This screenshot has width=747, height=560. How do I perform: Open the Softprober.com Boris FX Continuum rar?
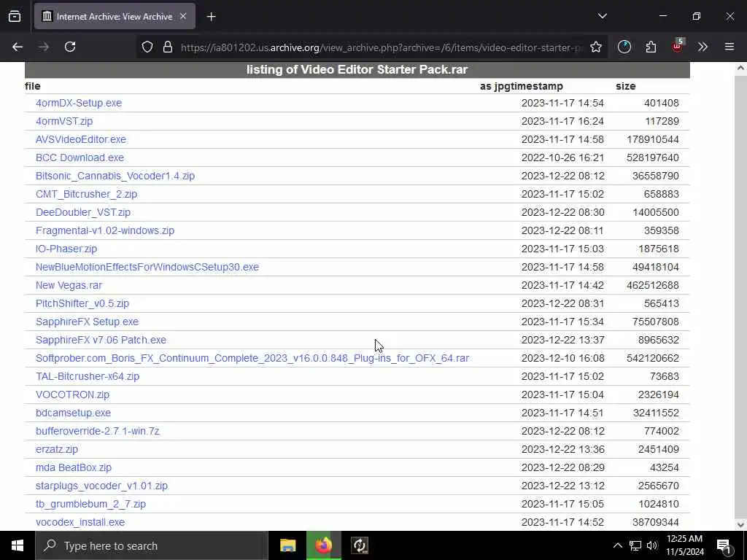point(252,358)
